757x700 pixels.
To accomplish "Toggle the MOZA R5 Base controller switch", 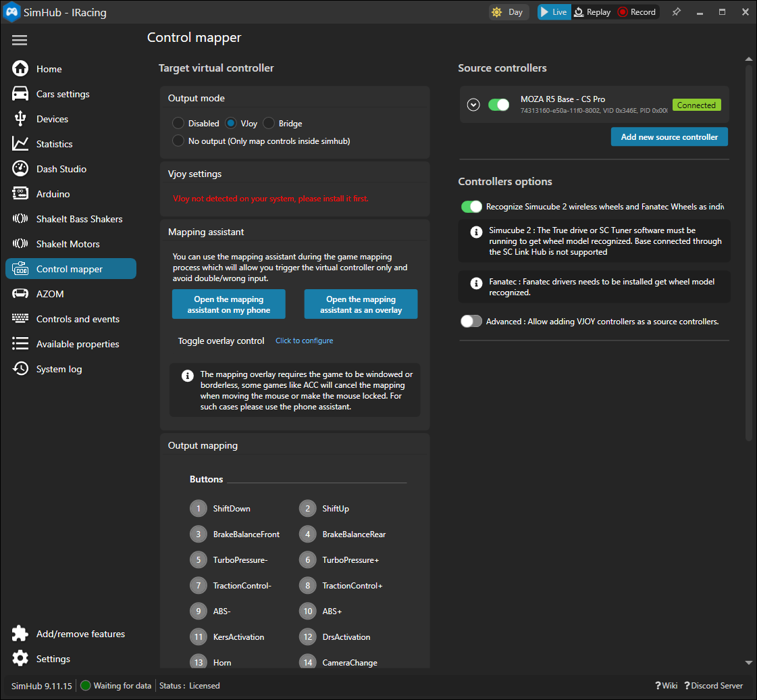I will point(499,105).
